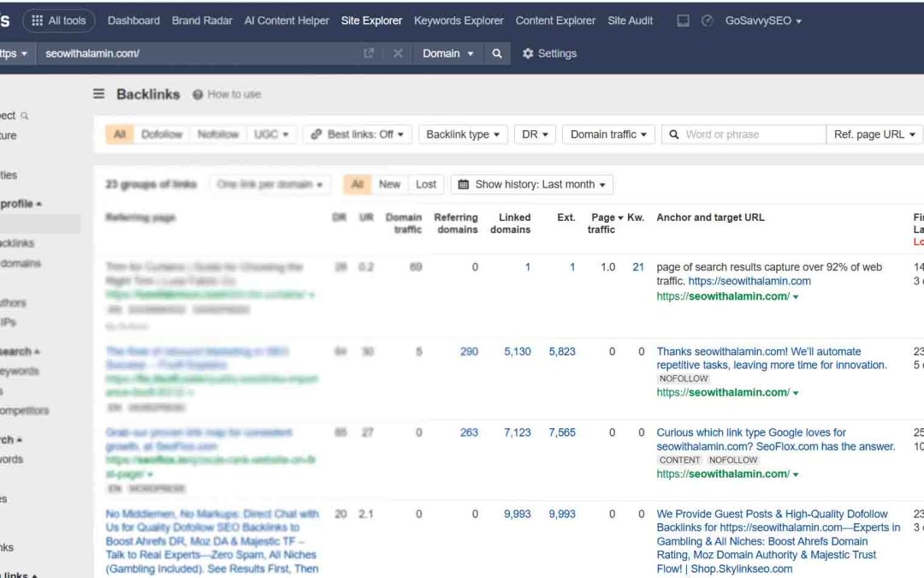Screen dimensions: 924x578
Task: Open the We Provide Guest Posts anchor
Action: 778,541
